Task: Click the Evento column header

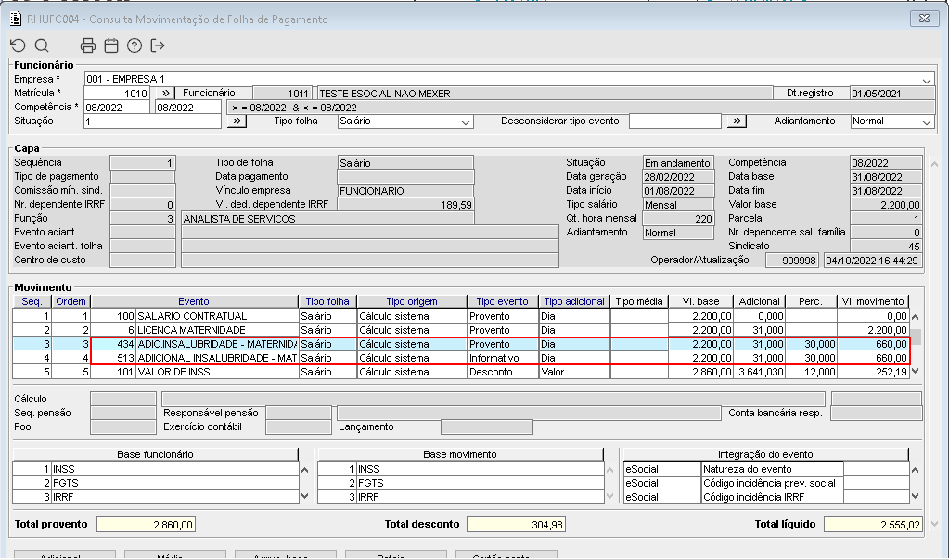Action: [194, 301]
